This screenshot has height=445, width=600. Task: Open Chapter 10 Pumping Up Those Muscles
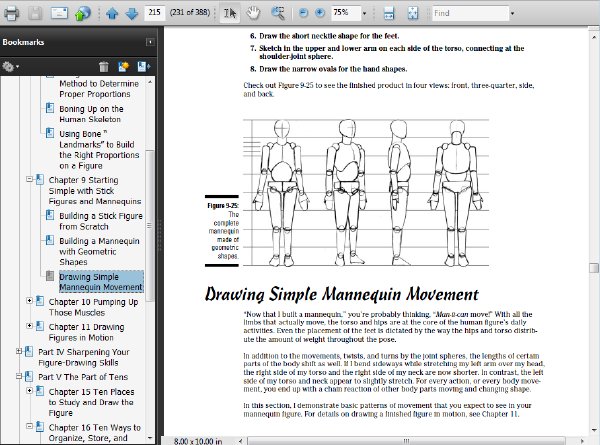[93, 307]
